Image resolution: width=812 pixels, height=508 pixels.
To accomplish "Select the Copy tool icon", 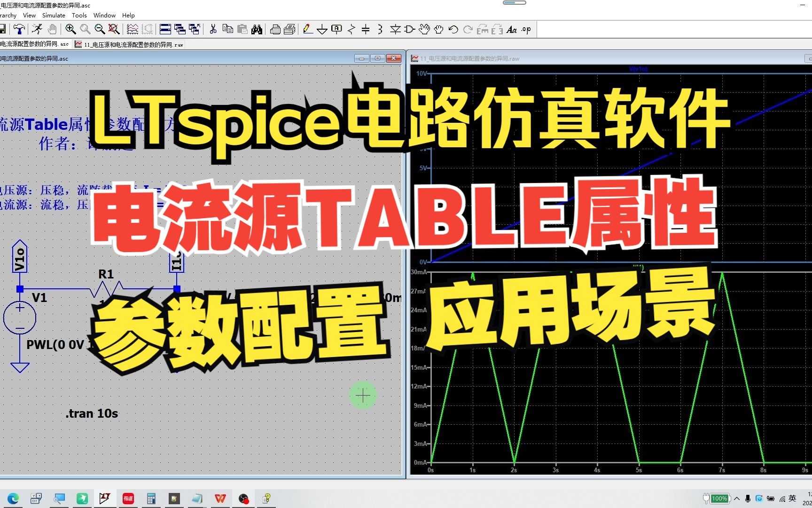I will pyautogui.click(x=227, y=30).
